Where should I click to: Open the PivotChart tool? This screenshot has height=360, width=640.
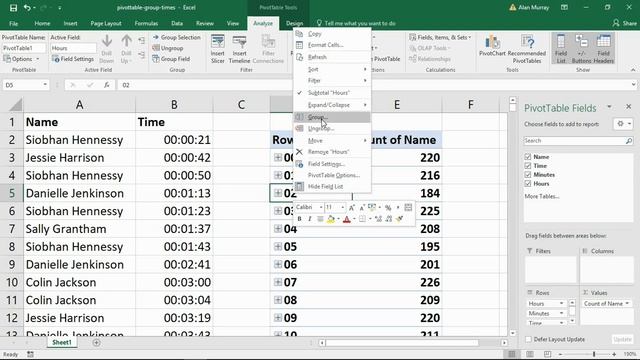492,46
